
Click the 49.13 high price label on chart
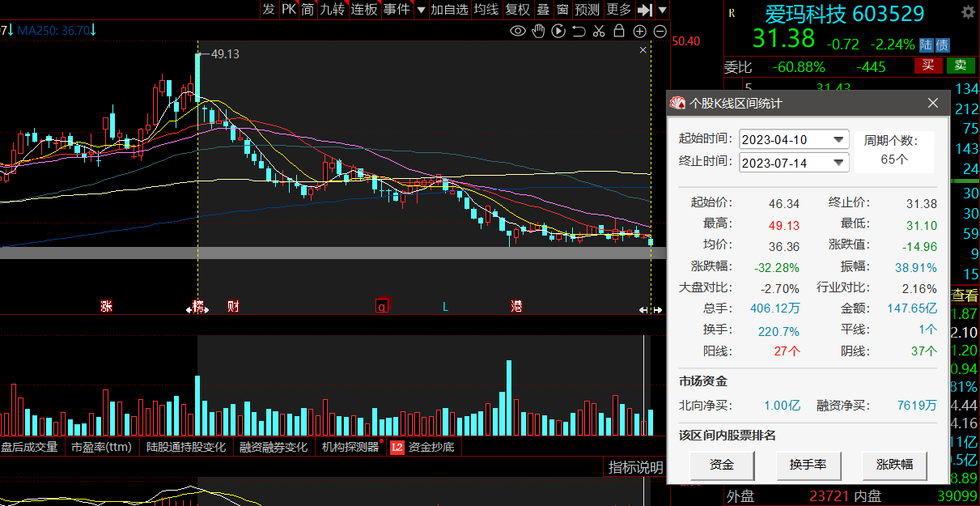coord(225,53)
